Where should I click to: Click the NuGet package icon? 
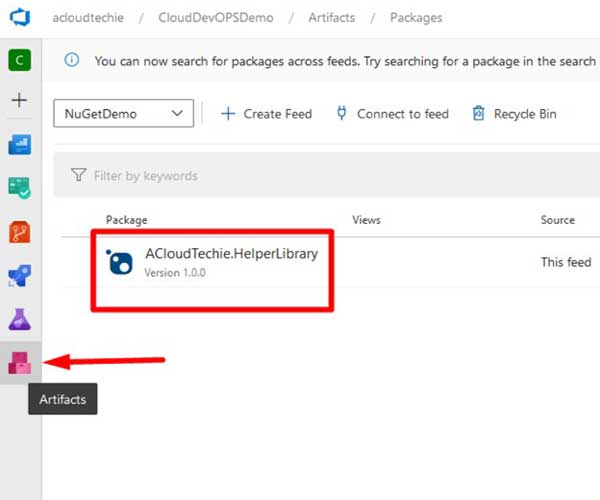point(120,262)
